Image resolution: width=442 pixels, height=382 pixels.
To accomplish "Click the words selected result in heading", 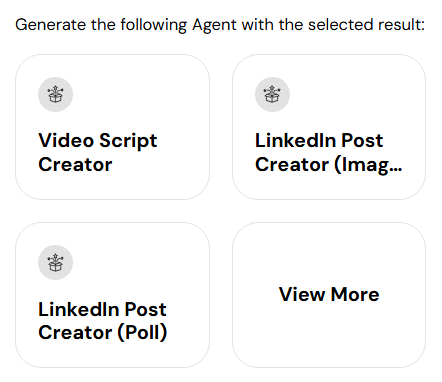I will [x=366, y=25].
